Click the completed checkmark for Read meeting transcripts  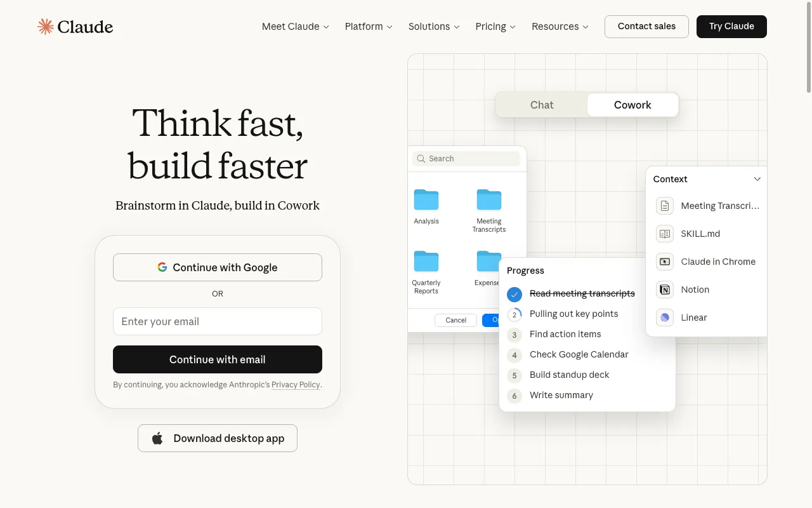click(x=514, y=294)
